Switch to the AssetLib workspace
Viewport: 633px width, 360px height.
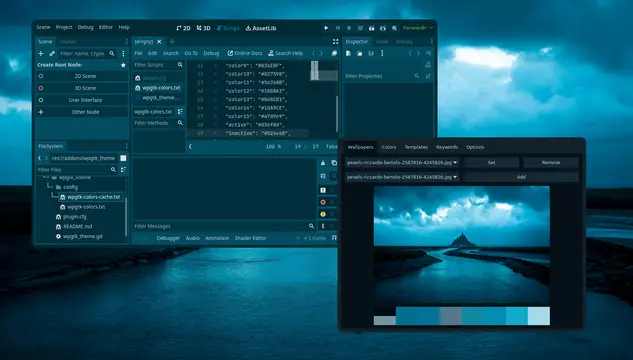click(x=261, y=28)
